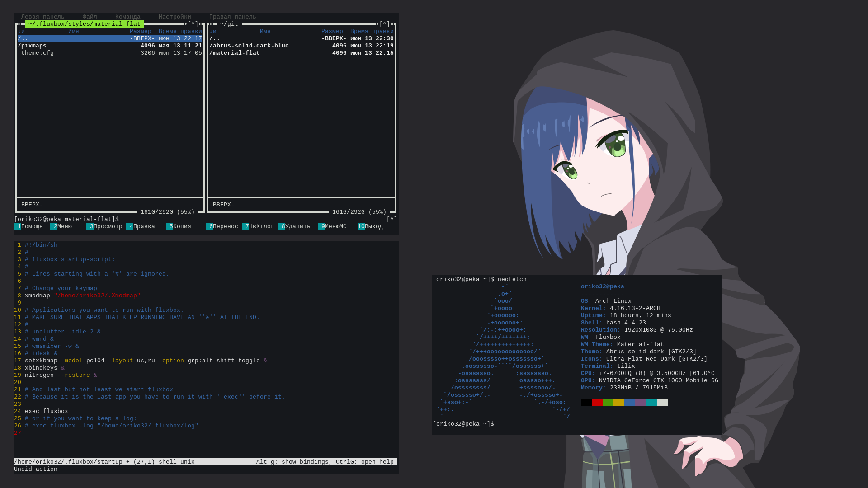Click right panel disk usage 161G/292G
This screenshot has height=488, width=868.
(x=359, y=212)
